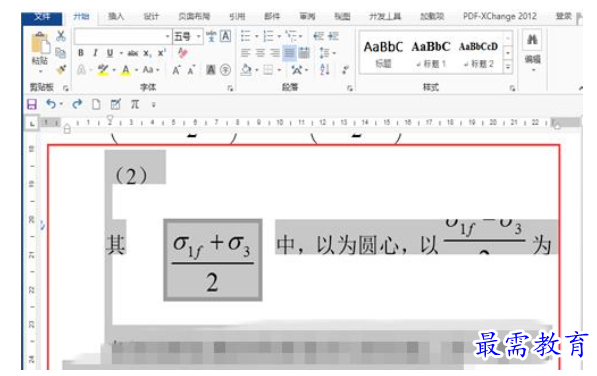The height and width of the screenshot is (376, 597).
Task: Align paragraph text right
Action: tap(275, 53)
